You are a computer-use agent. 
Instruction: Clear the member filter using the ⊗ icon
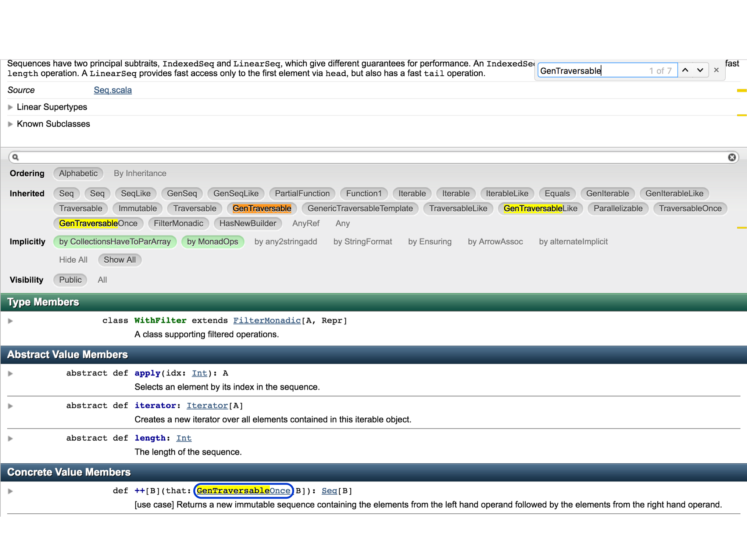pos(732,157)
